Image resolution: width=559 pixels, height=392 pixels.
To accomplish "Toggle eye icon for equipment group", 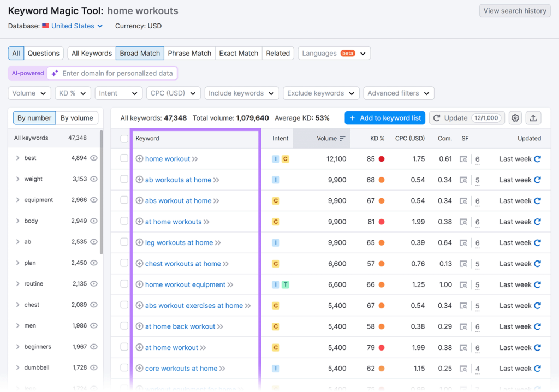I will coord(94,200).
